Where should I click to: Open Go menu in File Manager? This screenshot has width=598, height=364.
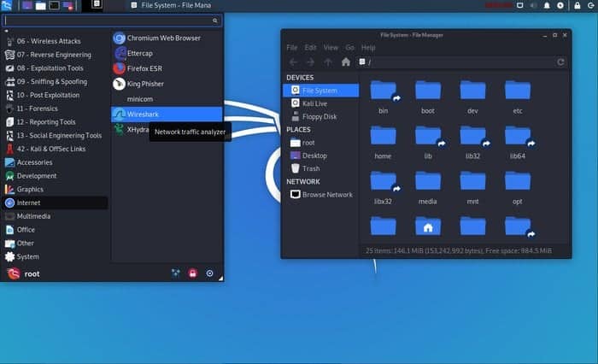349,48
